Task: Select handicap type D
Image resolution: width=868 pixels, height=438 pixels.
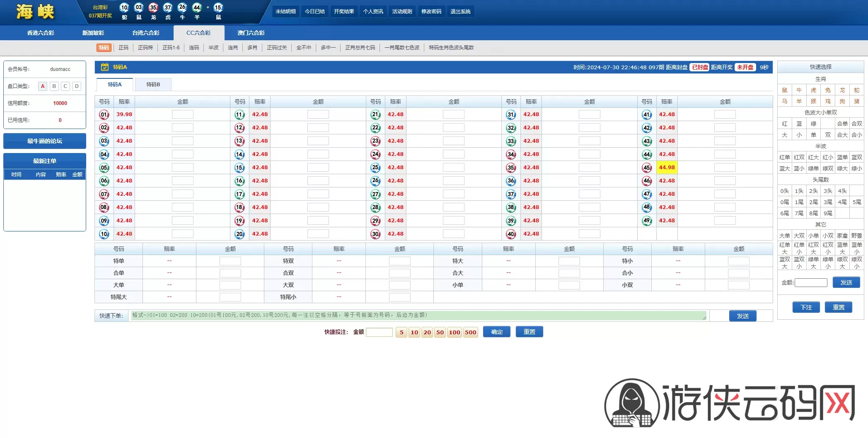Action: tap(77, 86)
